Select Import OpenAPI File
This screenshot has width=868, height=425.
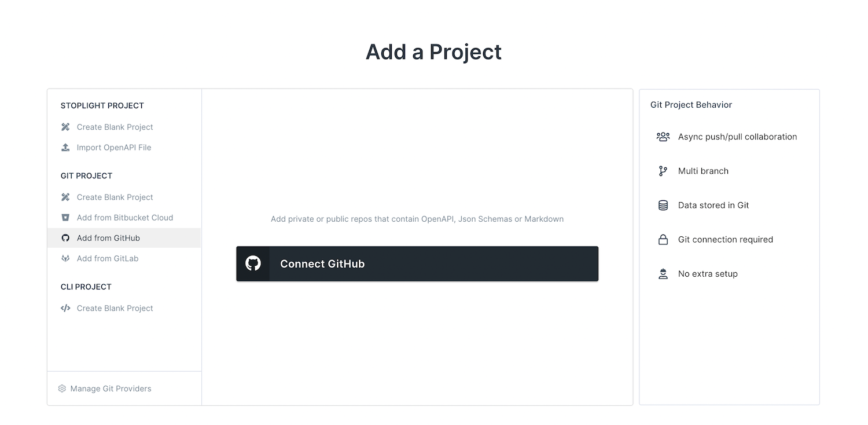(114, 147)
